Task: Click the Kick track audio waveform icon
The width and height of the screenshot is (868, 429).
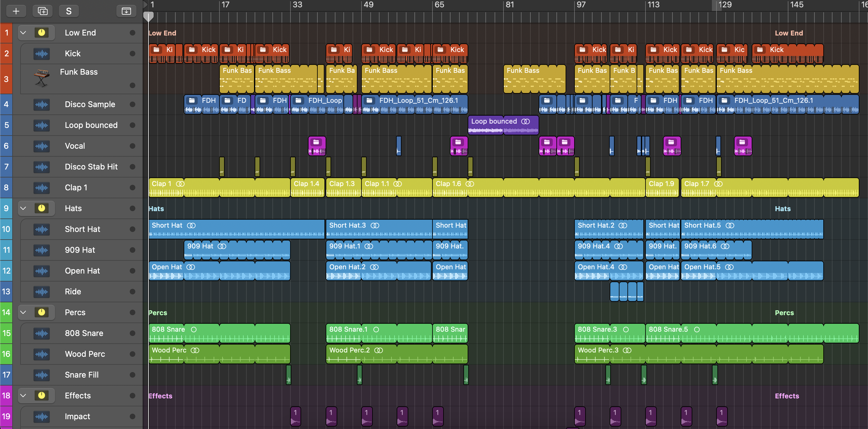Action: coord(41,54)
